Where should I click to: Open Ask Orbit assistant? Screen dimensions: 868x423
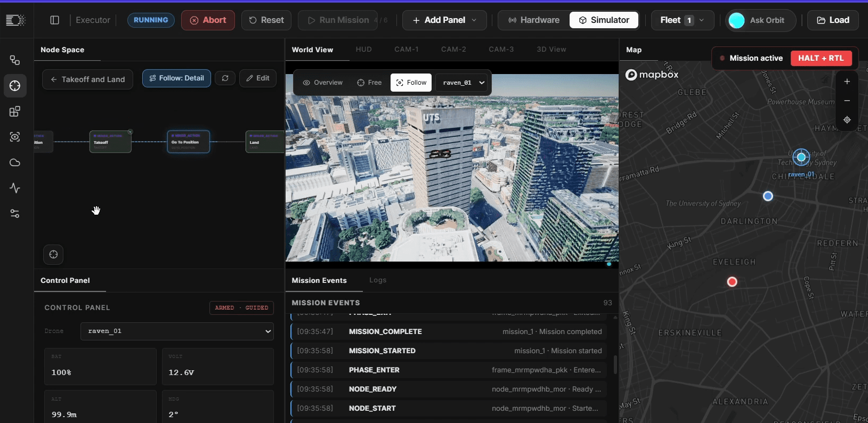761,20
